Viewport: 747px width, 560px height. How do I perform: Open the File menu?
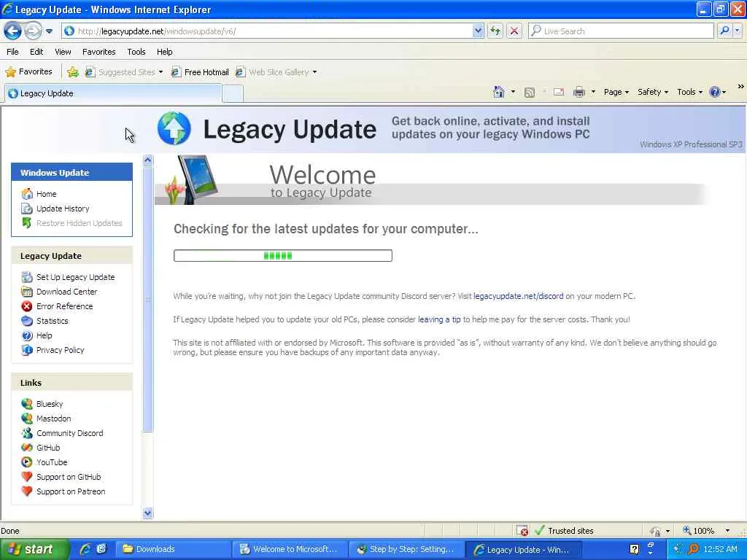tap(12, 52)
